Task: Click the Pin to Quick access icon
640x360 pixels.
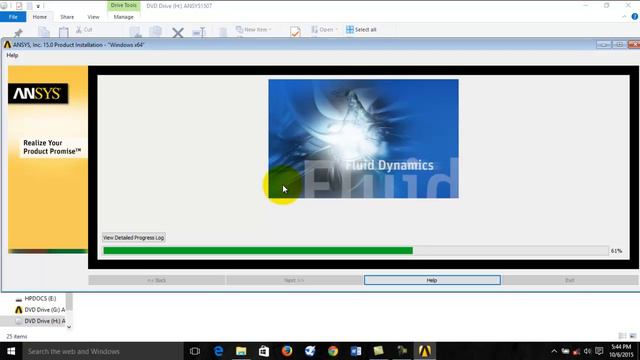Action: (x=18, y=33)
